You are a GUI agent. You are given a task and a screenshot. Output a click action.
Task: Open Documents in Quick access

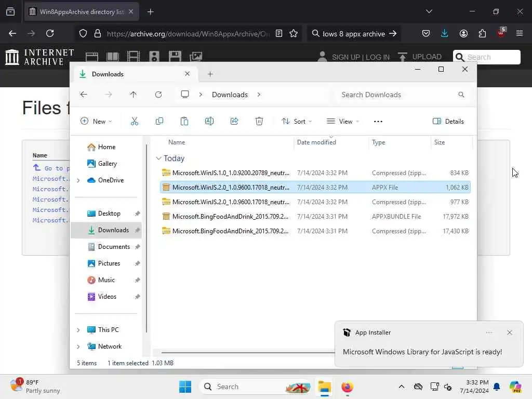coord(114,247)
